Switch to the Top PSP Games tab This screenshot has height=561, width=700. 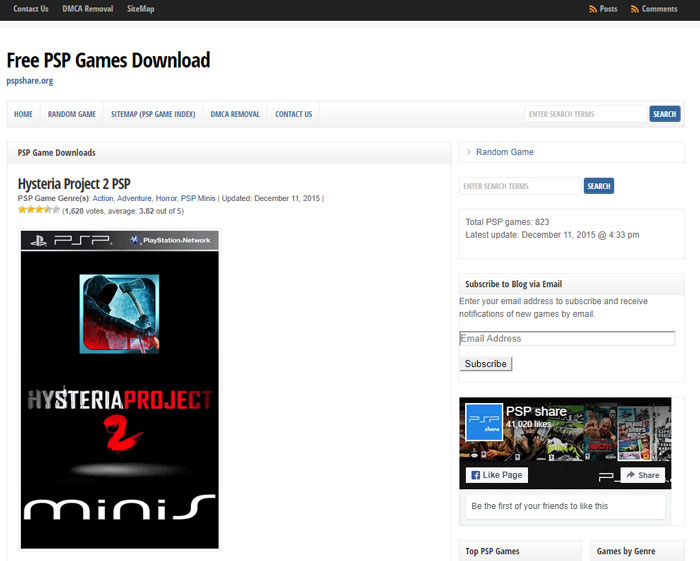click(x=520, y=551)
